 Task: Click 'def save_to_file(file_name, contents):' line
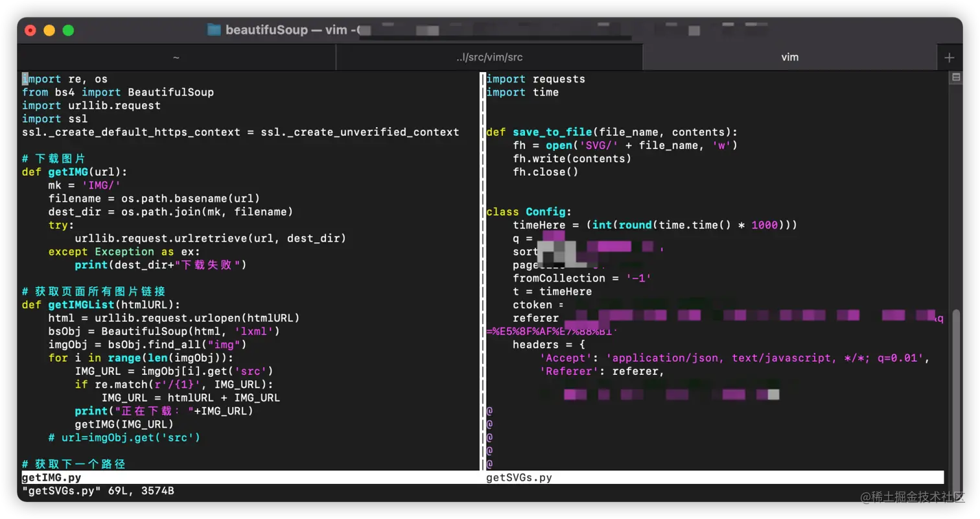[612, 132]
